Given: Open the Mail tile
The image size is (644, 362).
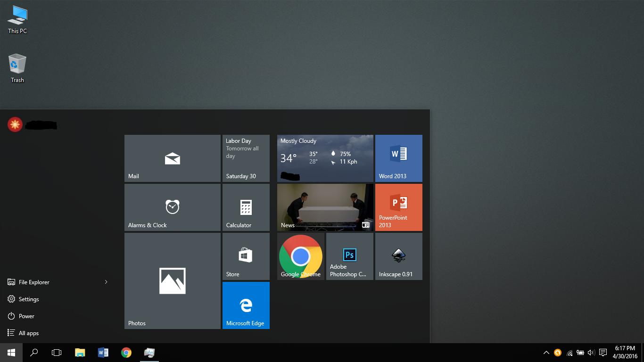Looking at the screenshot, I should pos(173,158).
